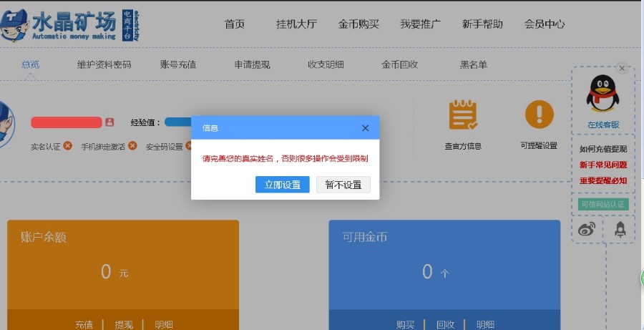Image resolution: width=644 pixels, height=330 pixels.
Task: Open 挂机大厅 in the top navigation
Action: coord(296,24)
